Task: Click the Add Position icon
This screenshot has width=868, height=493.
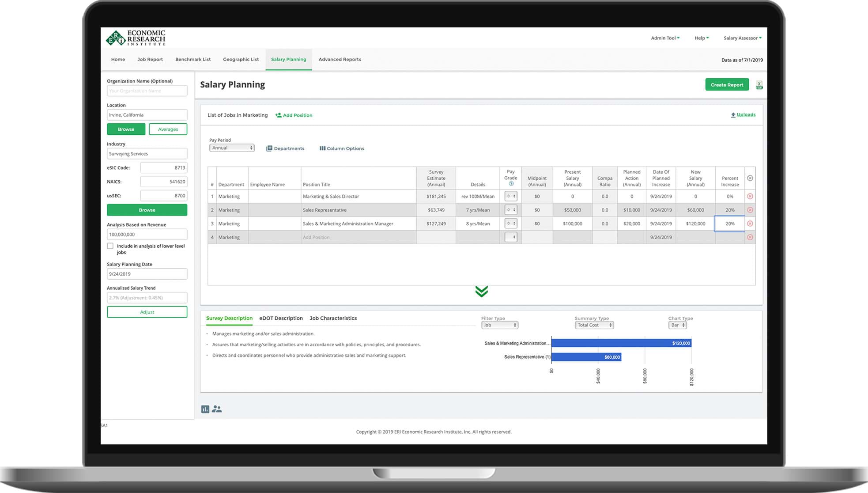Action: point(293,115)
